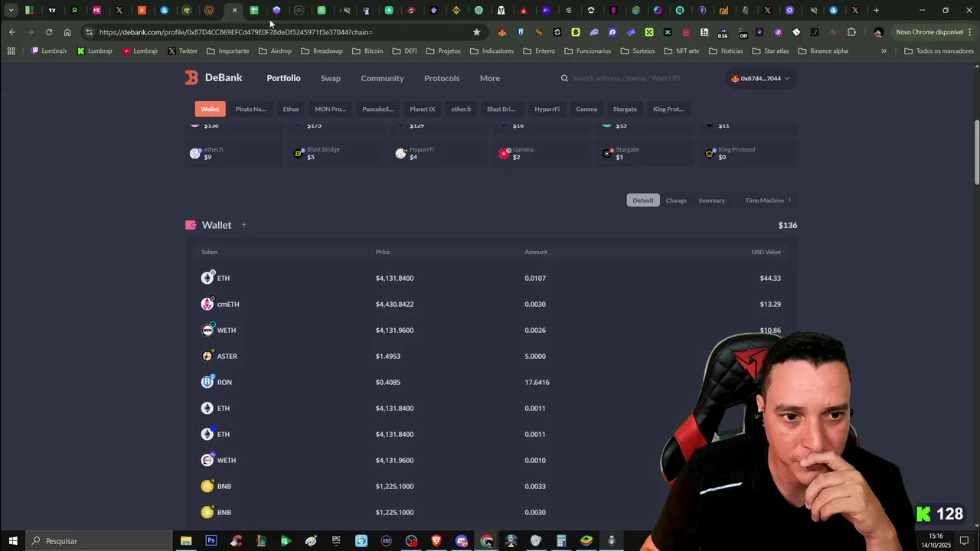Image resolution: width=980 pixels, height=551 pixels.
Task: Open the Stargate $1 card
Action: (646, 153)
